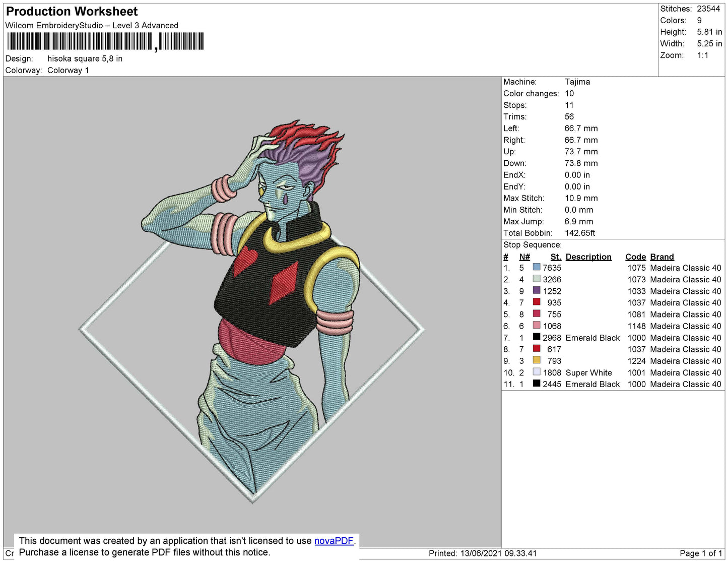Click the Code column header
The width and height of the screenshot is (728, 563).
pos(636,257)
